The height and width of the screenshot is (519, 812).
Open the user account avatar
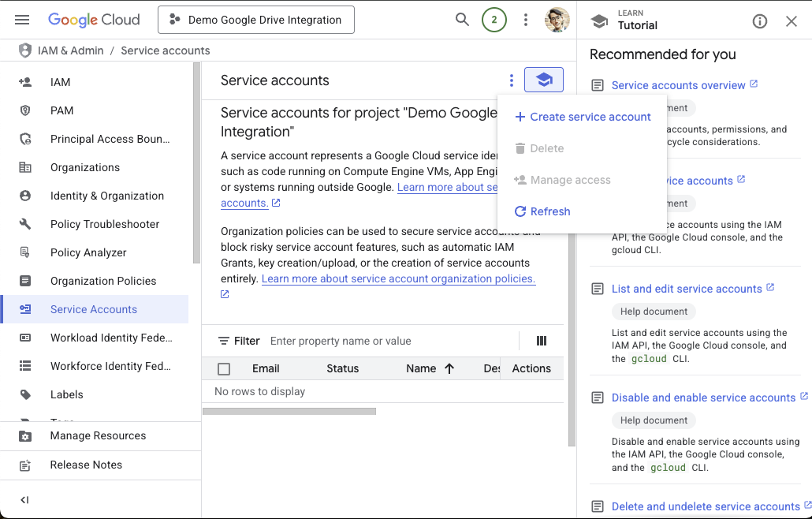point(557,20)
